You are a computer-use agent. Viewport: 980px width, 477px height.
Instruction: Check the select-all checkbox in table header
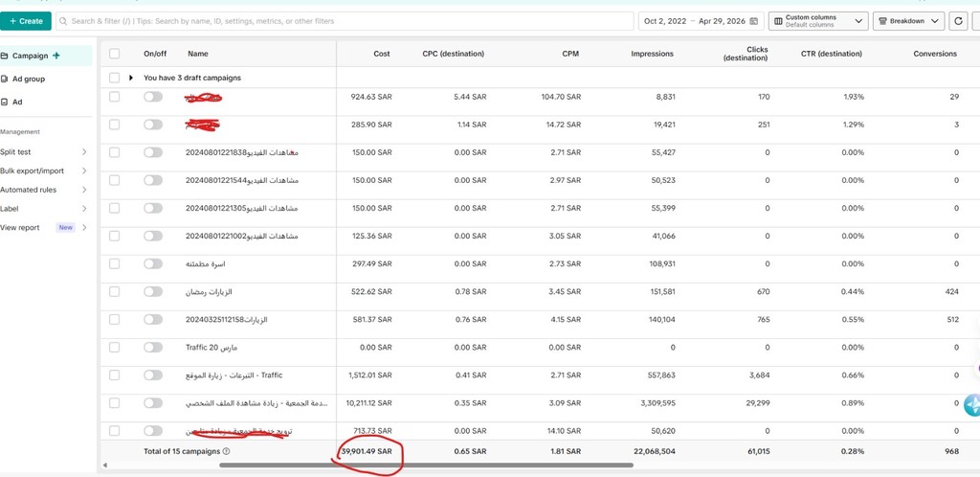[x=114, y=54]
